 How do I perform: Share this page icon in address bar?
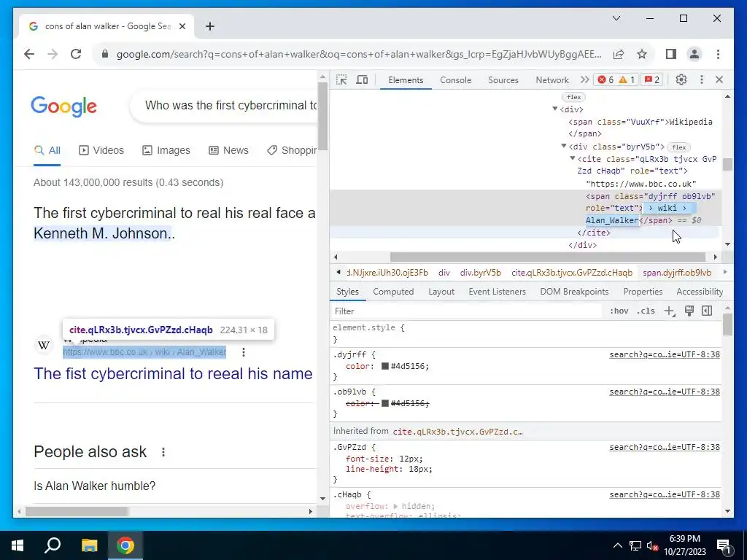click(x=619, y=54)
